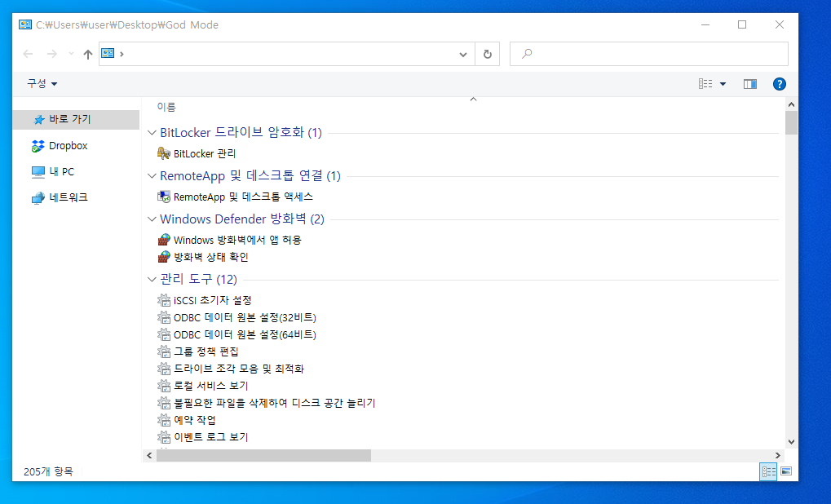Click the address bar path chevron
Image resolution: width=831 pixels, height=504 pixels.
pos(122,54)
